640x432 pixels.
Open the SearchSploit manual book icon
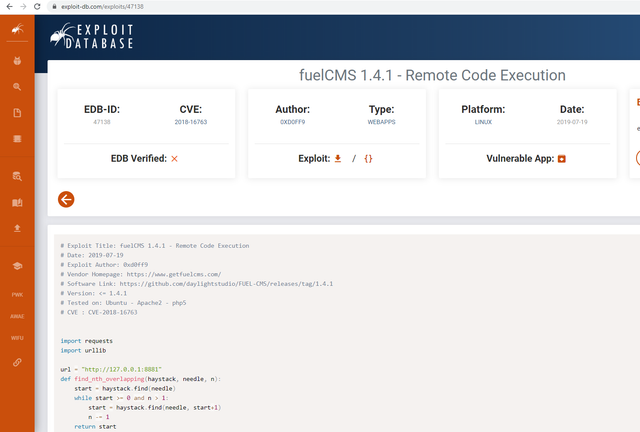point(17,203)
